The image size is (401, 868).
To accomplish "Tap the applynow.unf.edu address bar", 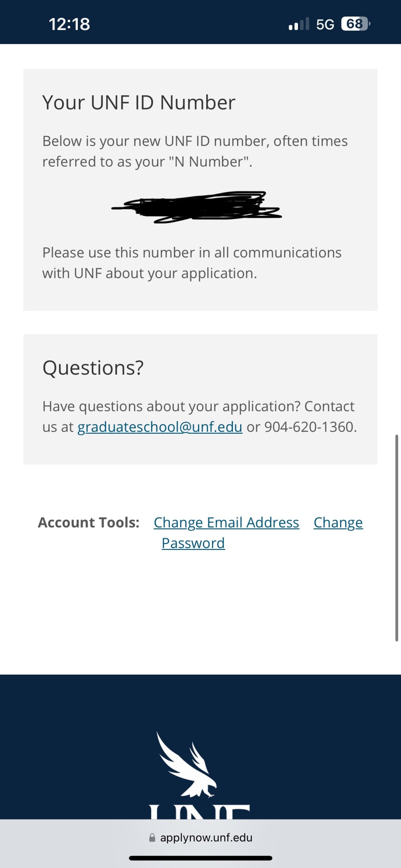I will 200,838.
